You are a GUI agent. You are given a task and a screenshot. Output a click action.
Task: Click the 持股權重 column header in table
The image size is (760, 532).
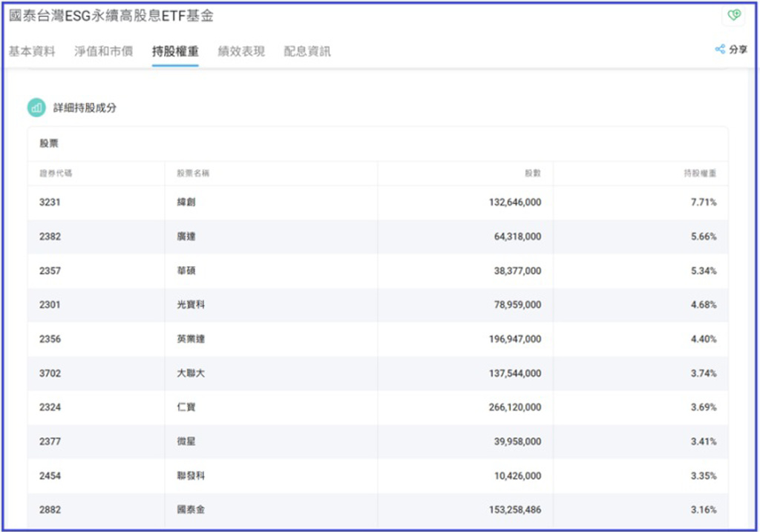point(700,173)
